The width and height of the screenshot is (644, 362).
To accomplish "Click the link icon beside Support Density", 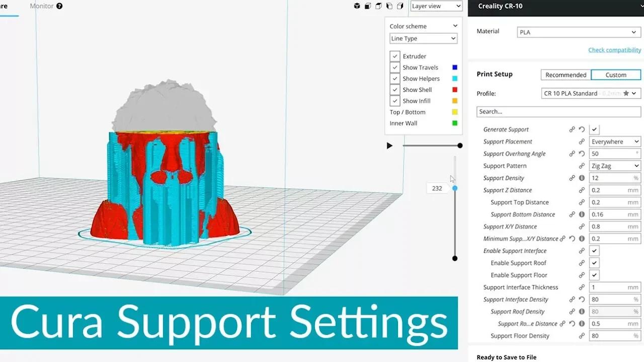I will coord(572,178).
